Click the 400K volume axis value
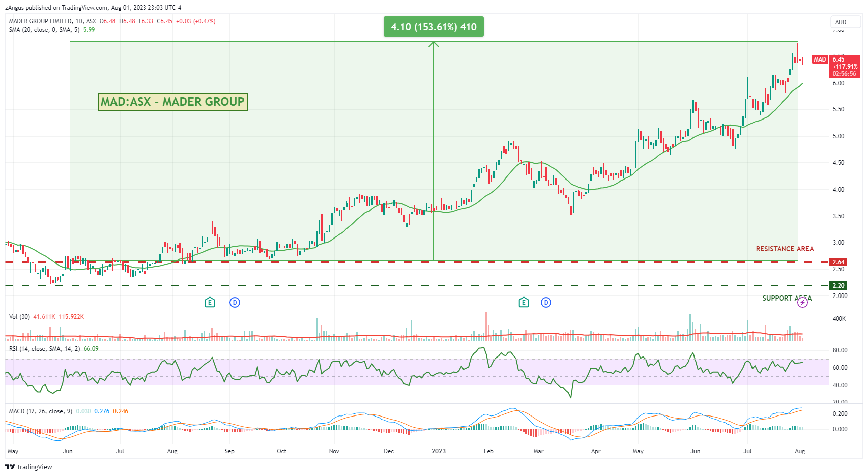This screenshot has height=476, width=868. tap(839, 319)
